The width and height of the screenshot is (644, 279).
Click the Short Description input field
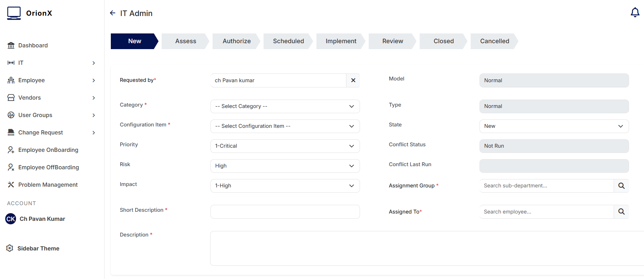tap(285, 212)
